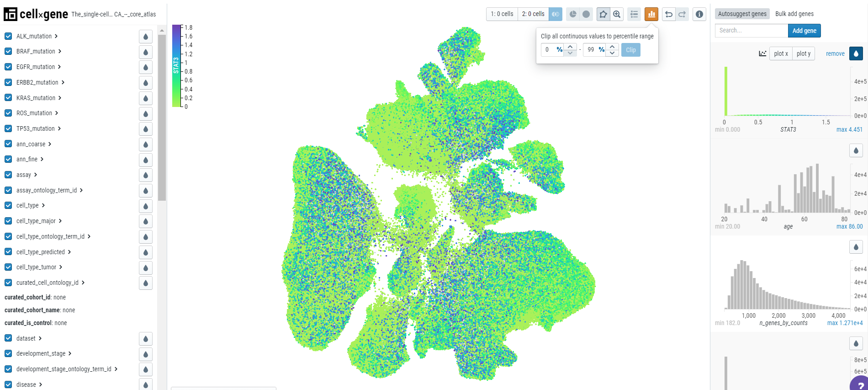Screen dimensions: 868x390
Task: Color by KRAS_mutation using droplet icon
Action: (x=146, y=98)
